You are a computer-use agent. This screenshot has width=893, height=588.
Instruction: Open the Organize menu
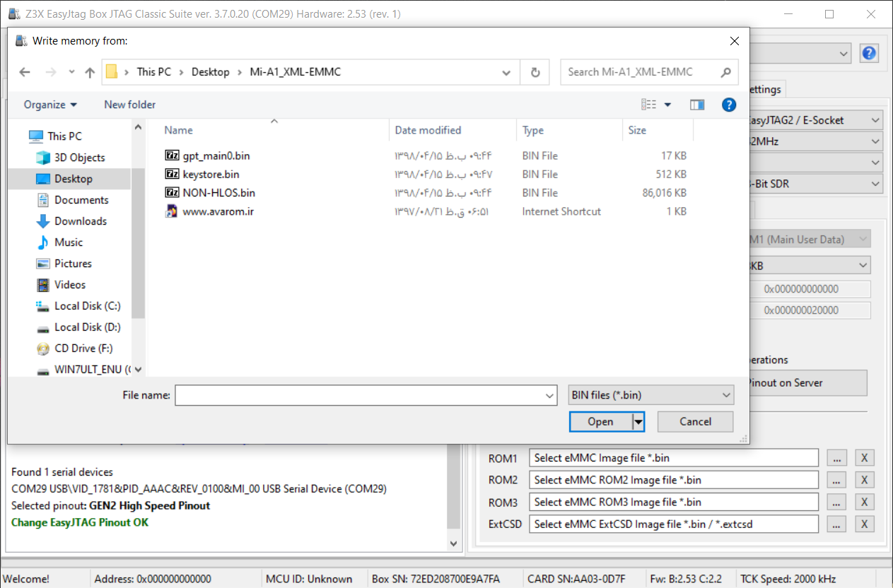49,105
